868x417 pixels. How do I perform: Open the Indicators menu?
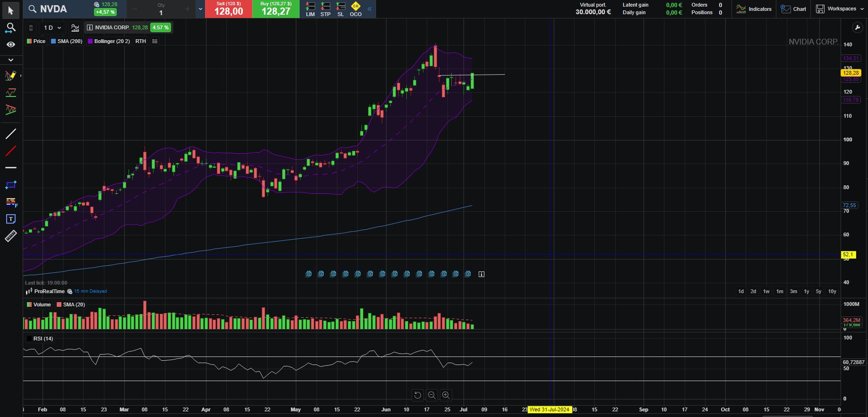point(754,9)
